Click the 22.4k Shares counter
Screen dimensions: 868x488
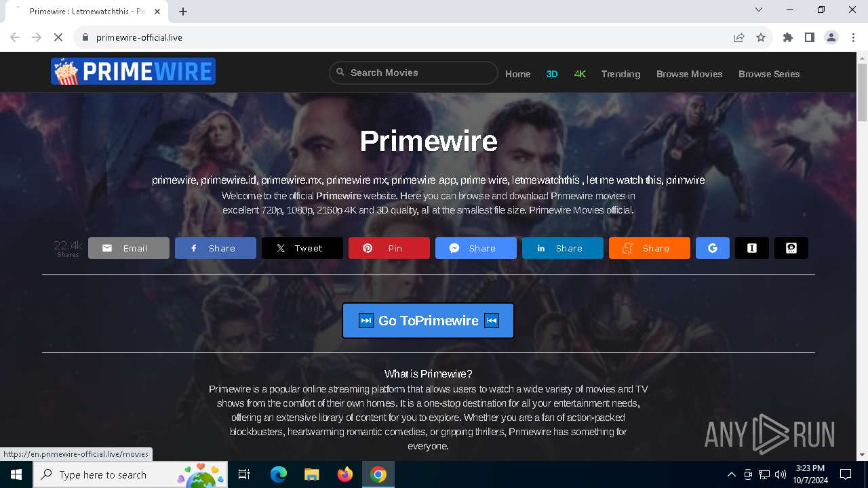click(68, 248)
